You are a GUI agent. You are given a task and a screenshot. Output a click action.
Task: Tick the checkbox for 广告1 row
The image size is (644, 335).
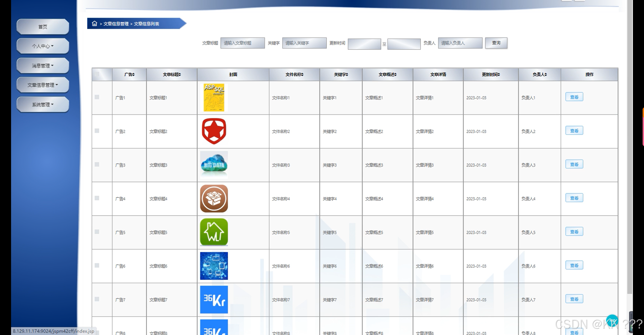pos(97,97)
